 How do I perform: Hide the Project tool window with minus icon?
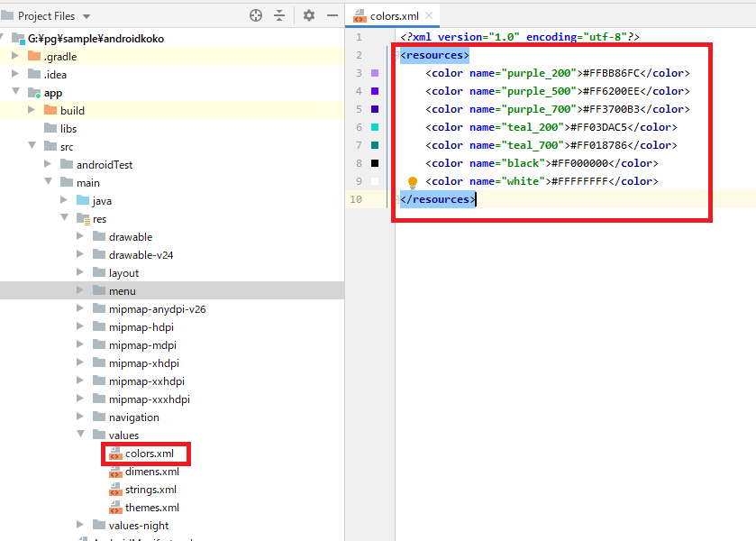point(332,15)
